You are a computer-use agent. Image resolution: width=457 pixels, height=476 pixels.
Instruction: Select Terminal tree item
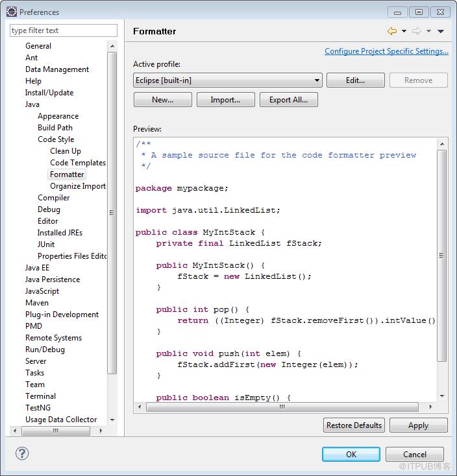(41, 396)
